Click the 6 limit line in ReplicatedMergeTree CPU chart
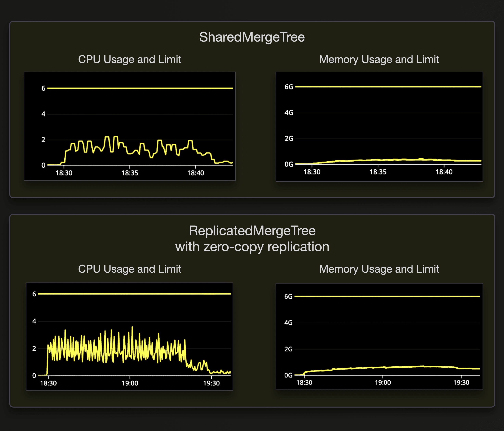Screen dimensions: 504x431 [x=134, y=294]
